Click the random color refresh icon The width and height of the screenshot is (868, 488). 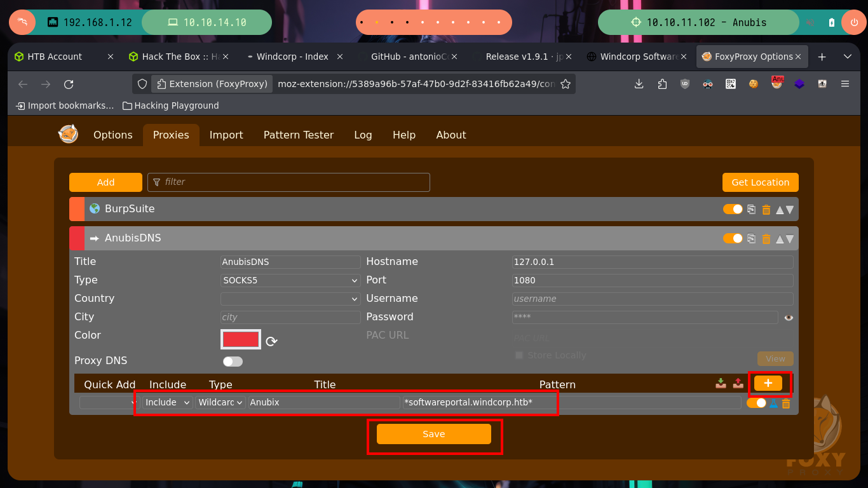pyautogui.click(x=271, y=341)
